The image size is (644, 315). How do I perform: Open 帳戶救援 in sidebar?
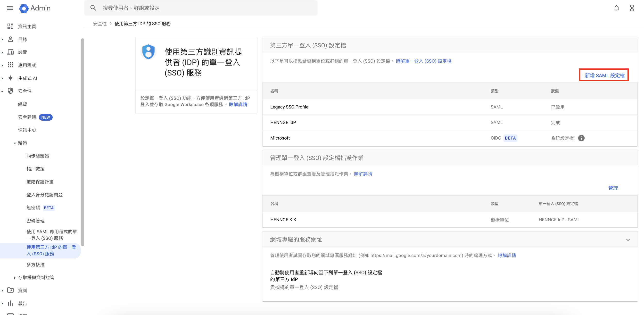point(35,169)
